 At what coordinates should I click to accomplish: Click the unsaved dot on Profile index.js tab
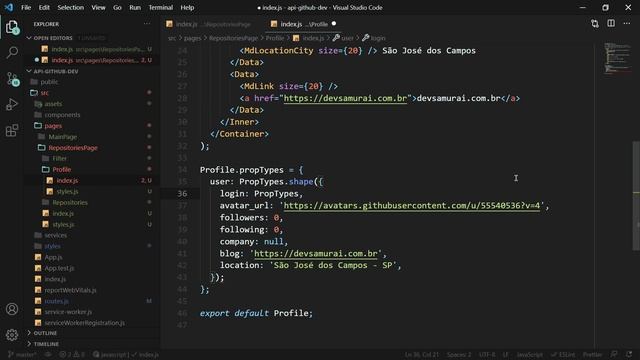tap(334, 24)
